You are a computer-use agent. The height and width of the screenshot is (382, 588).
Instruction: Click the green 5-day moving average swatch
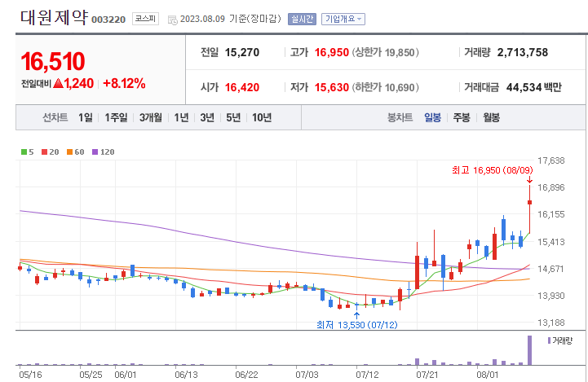tap(24, 152)
